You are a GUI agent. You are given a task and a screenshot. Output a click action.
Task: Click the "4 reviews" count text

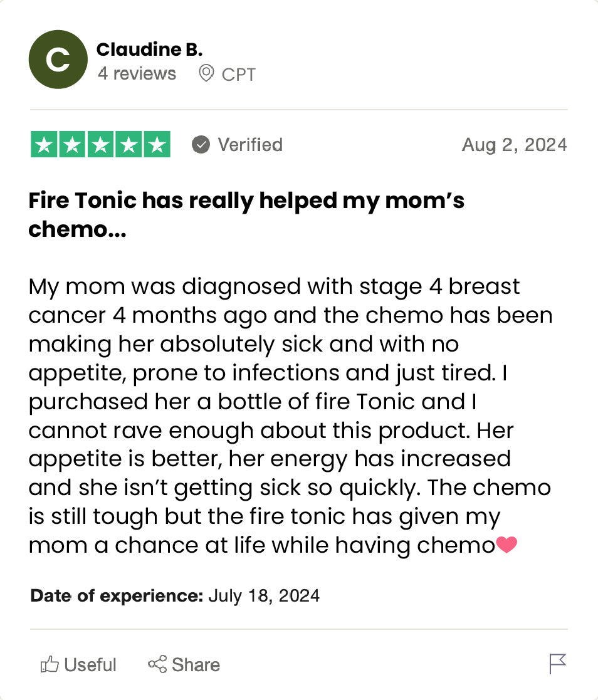[x=137, y=74]
